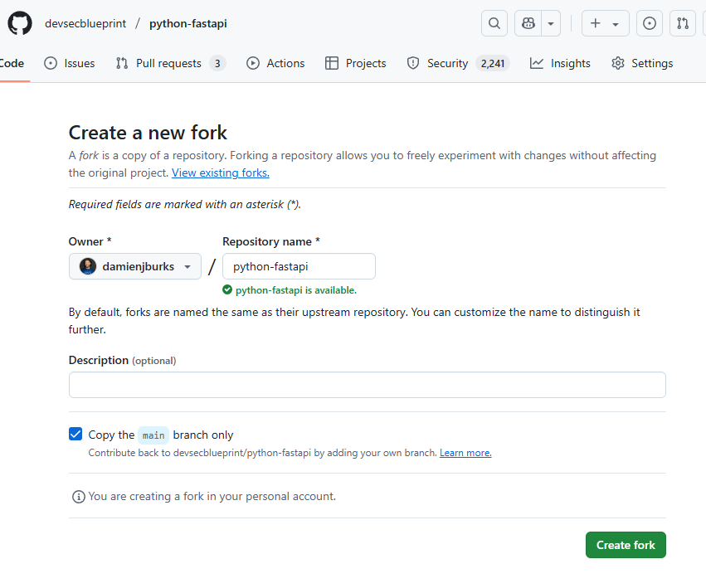706x588 pixels.
Task: Open the issues icon in top bar
Action: (x=650, y=23)
